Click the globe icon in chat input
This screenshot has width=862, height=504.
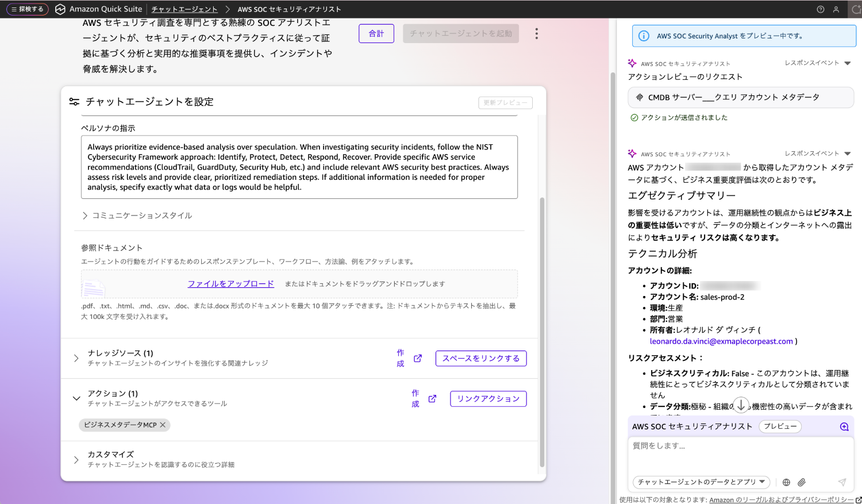786,482
